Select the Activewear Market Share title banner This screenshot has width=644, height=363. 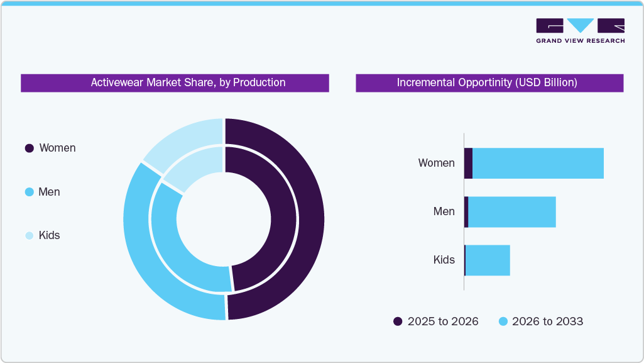[x=175, y=82]
